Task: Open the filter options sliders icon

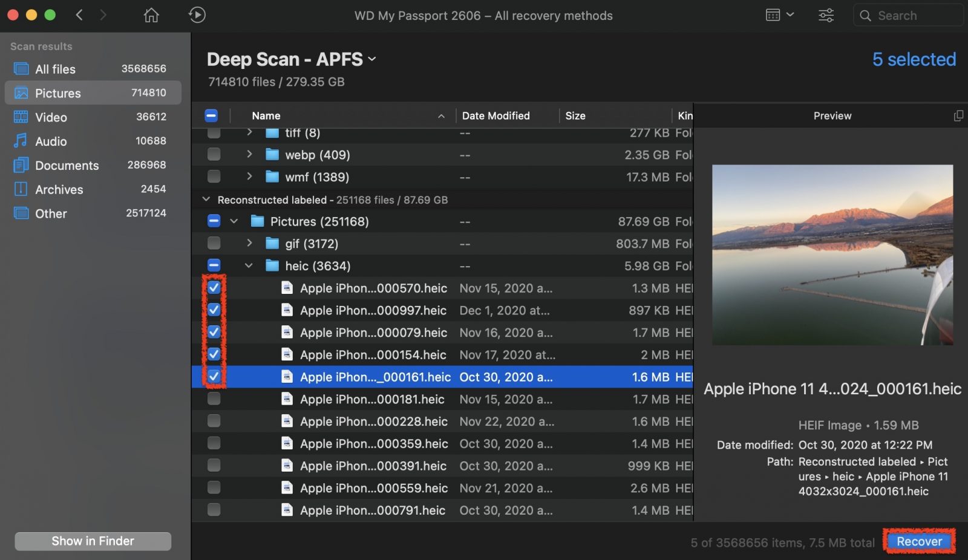Action: 826,15
